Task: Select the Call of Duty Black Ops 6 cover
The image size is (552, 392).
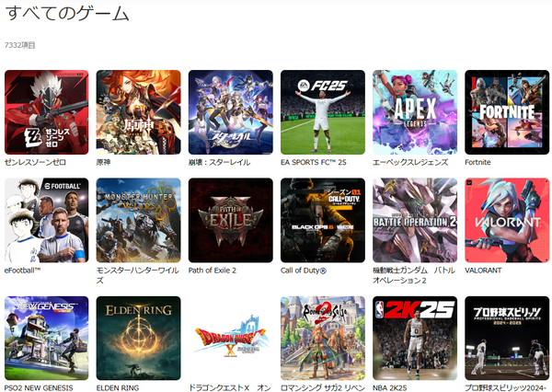Action: coord(323,220)
